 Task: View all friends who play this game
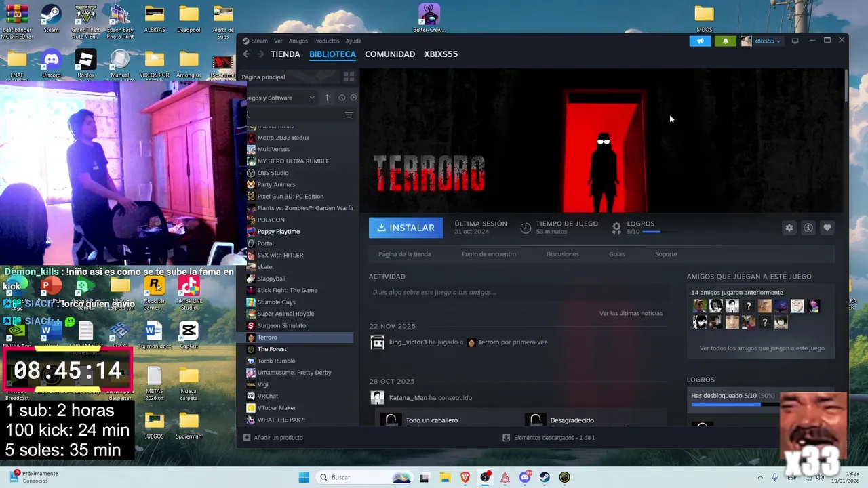pos(762,348)
